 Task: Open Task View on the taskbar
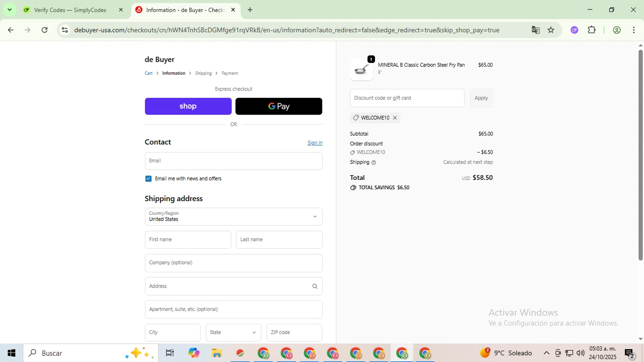pos(170,353)
